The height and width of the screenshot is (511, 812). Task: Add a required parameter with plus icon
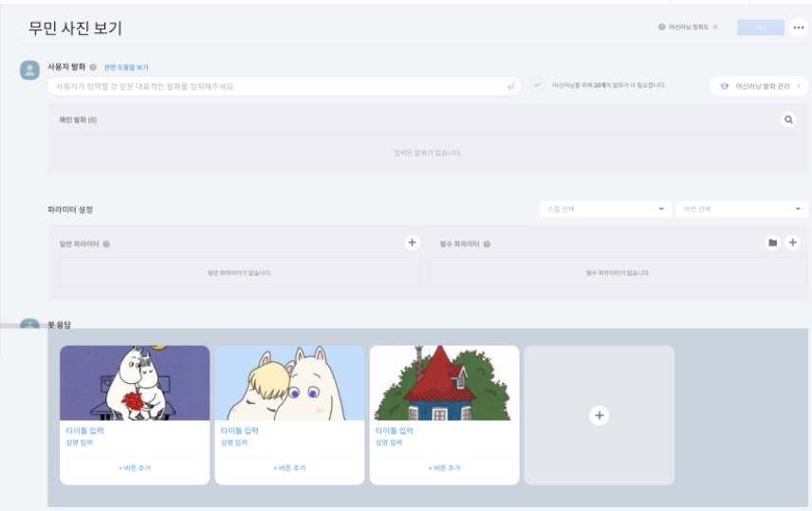click(x=792, y=243)
